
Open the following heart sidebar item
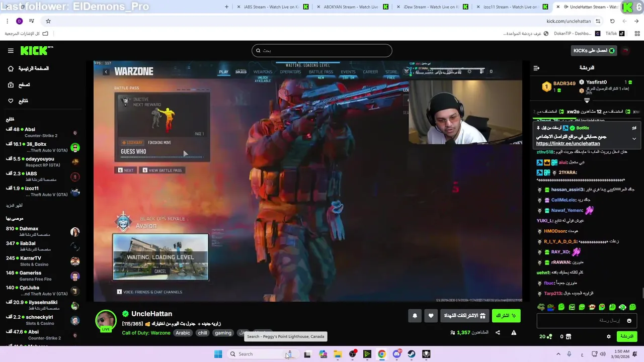(x=18, y=101)
